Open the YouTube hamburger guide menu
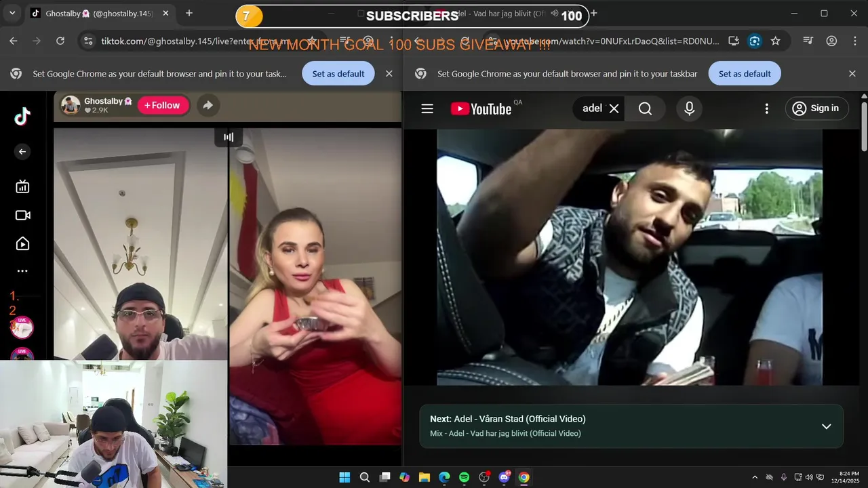The width and height of the screenshot is (868, 488). (x=427, y=108)
